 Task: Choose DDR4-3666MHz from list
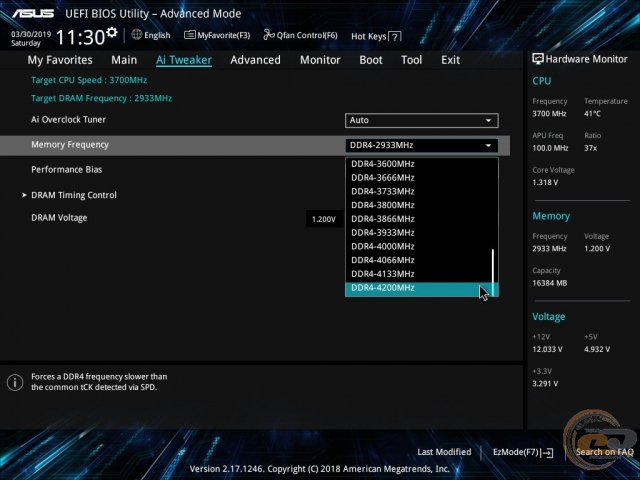pos(422,178)
